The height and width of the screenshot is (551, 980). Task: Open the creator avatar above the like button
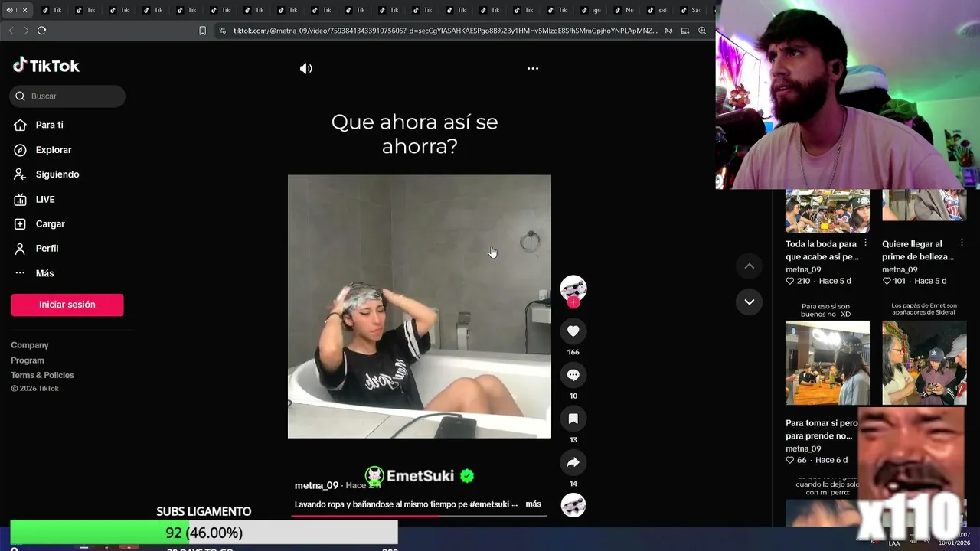coord(573,288)
